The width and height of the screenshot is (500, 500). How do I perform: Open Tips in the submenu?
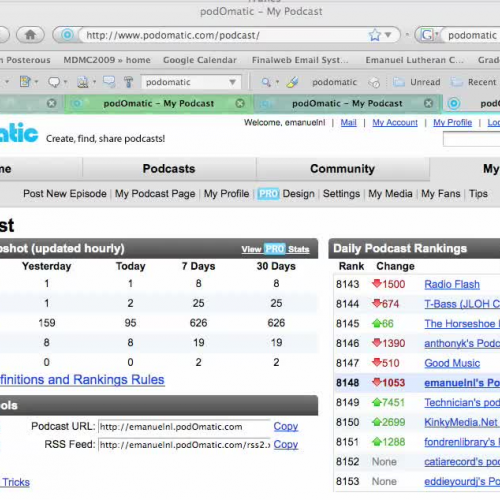coord(478,194)
